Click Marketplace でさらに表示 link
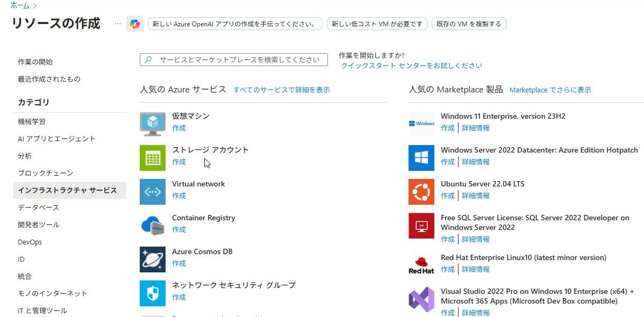 pyautogui.click(x=550, y=90)
